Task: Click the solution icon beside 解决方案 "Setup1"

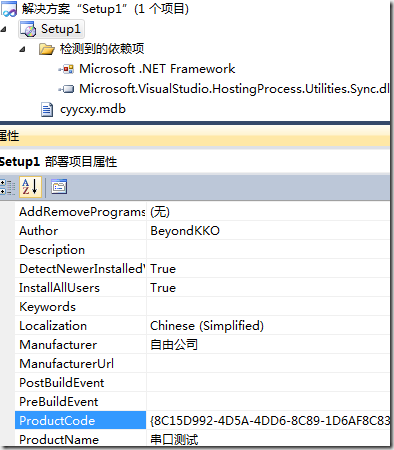Action: (x=9, y=9)
